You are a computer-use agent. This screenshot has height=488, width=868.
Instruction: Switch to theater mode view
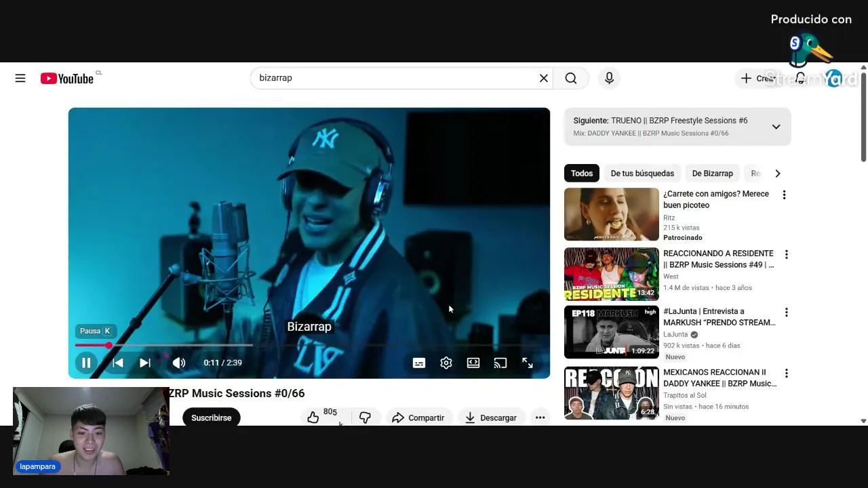[473, 363]
